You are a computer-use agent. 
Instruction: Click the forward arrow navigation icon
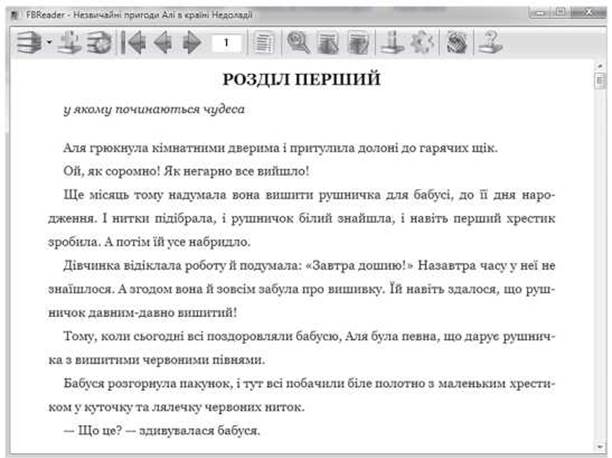(x=192, y=42)
